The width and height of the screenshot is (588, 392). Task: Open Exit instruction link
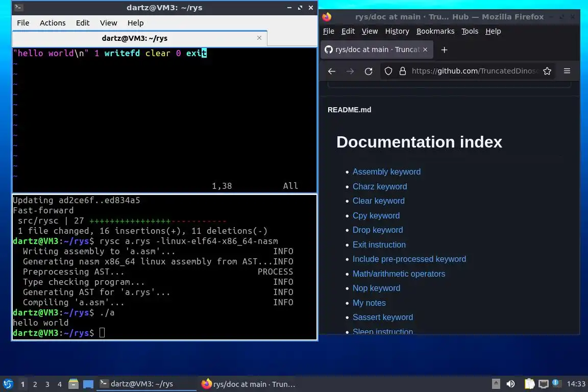[x=379, y=244]
